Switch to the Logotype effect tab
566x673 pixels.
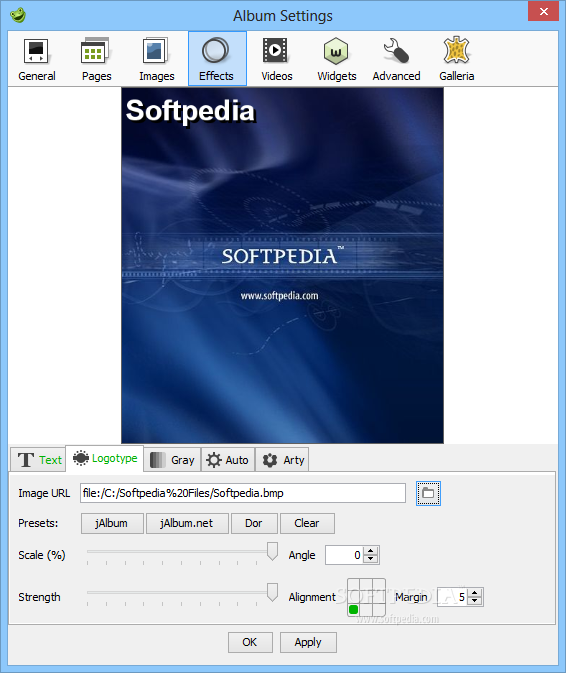point(105,458)
